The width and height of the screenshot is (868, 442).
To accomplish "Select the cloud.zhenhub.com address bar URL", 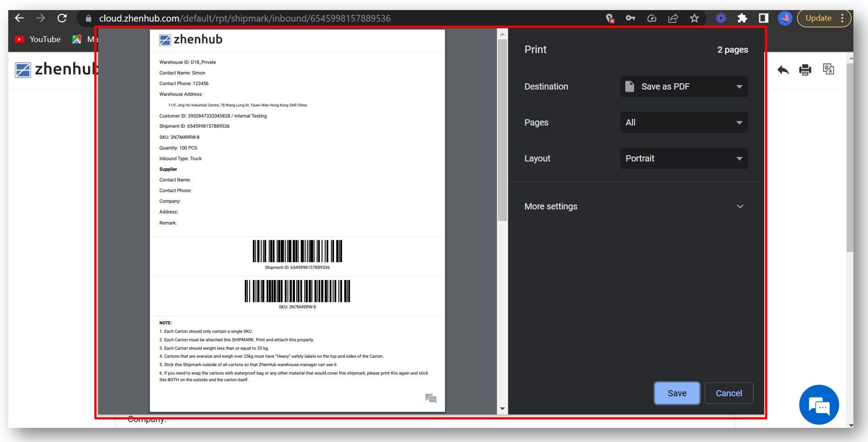I will (x=245, y=18).
